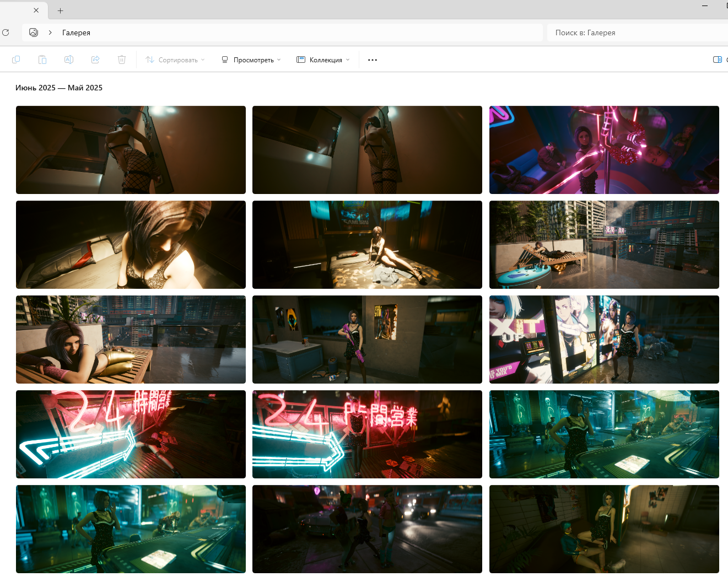Viewport: 728px width, 582px height.
Task: Open the Сортировать sort dropdown
Action: [x=175, y=60]
